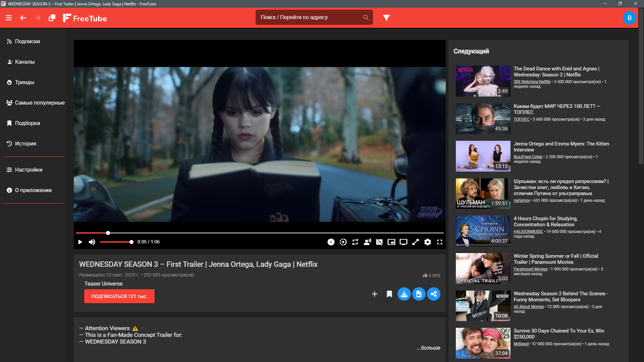644x362 pixels.
Task: Click the BuzzFeed Celeb channel link
Action: [528, 157]
